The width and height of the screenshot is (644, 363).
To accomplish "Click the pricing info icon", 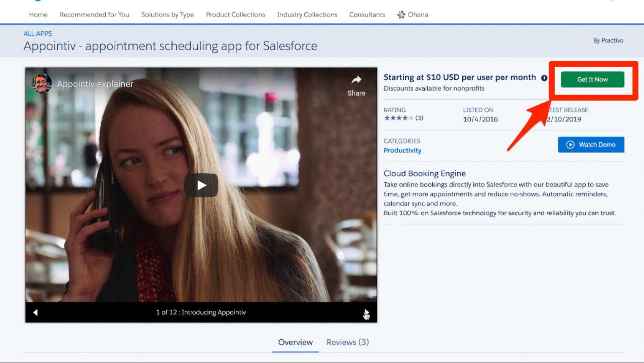I will 544,78.
